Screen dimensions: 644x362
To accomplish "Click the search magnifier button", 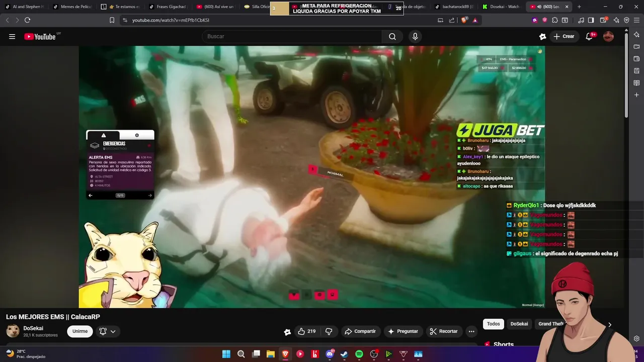I will click(392, 36).
